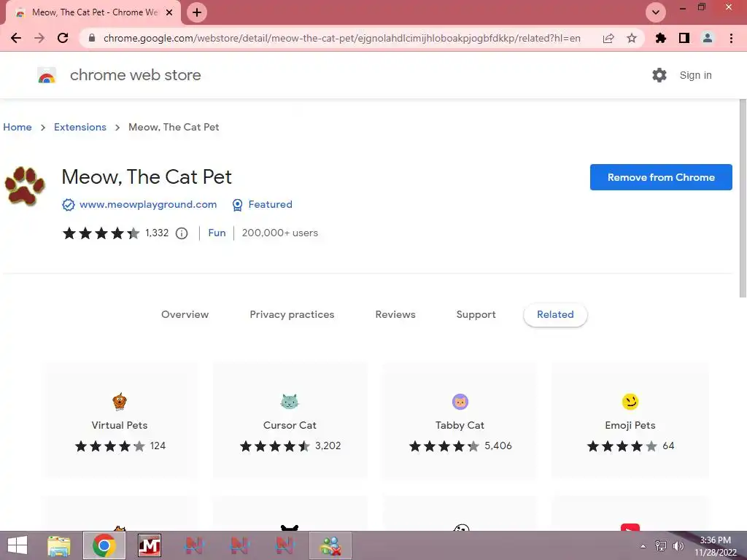The height and width of the screenshot is (560, 747).
Task: Click the Cursor Cat teal cat icon
Action: pos(290,402)
